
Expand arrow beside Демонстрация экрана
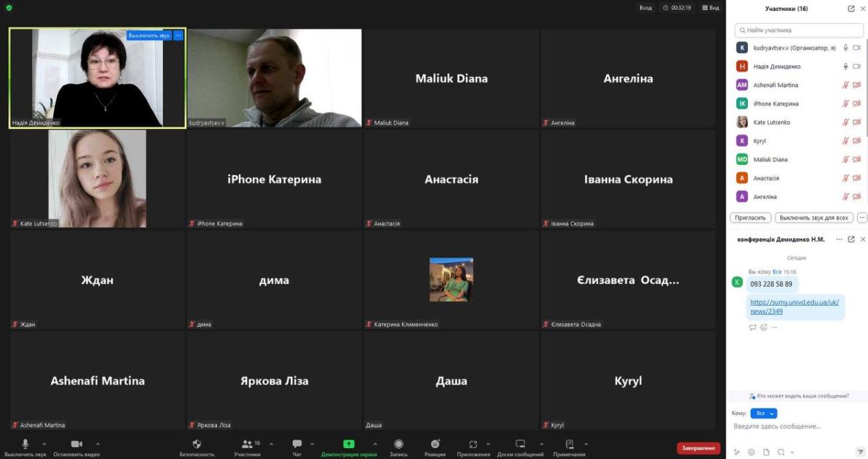(x=375, y=445)
